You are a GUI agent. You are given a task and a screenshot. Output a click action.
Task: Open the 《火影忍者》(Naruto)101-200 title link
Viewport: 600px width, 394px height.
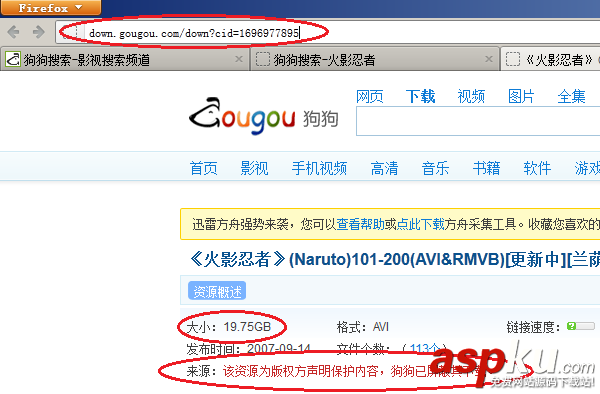point(395,260)
